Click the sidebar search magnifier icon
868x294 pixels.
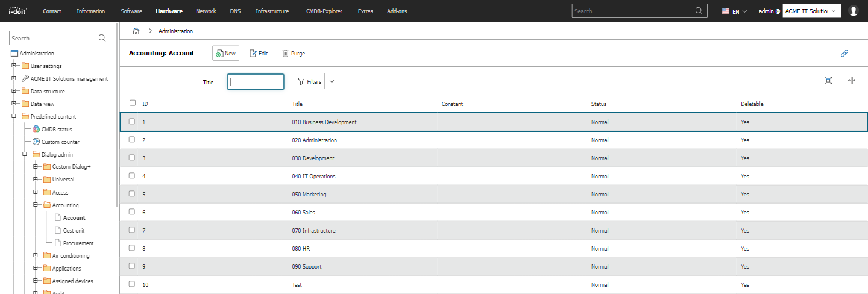click(x=102, y=38)
